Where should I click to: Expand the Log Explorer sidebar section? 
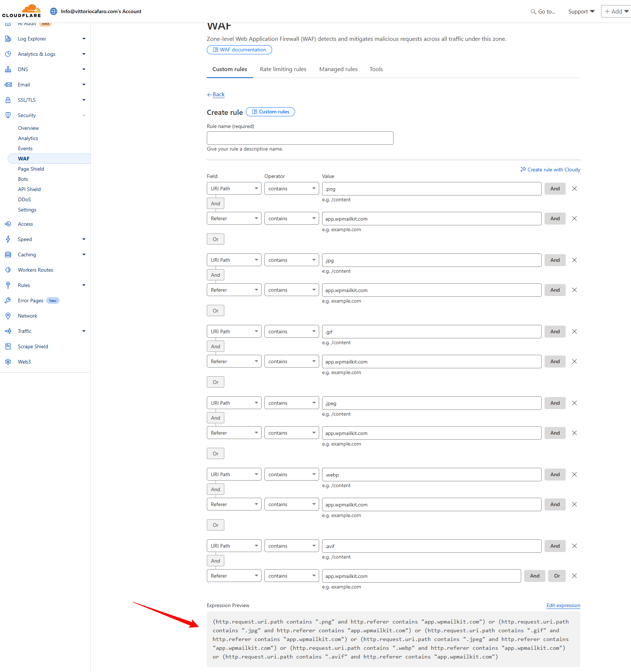[84, 39]
